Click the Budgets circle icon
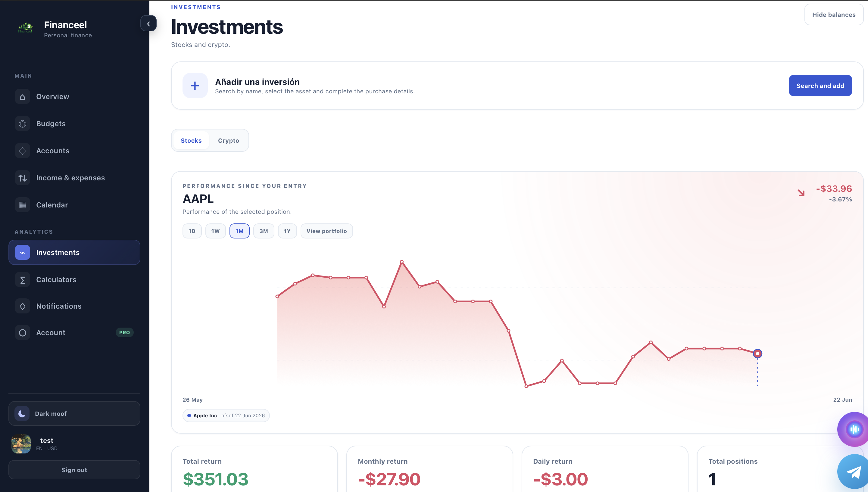 pyautogui.click(x=22, y=124)
